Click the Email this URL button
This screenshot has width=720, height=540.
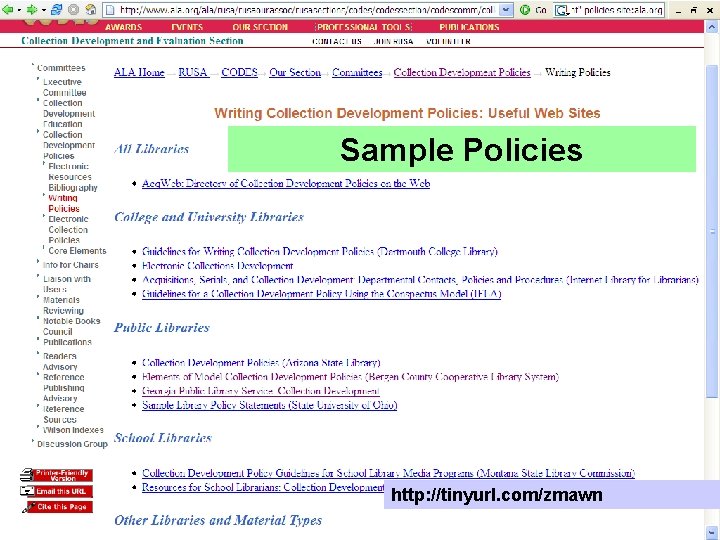click(x=56, y=491)
